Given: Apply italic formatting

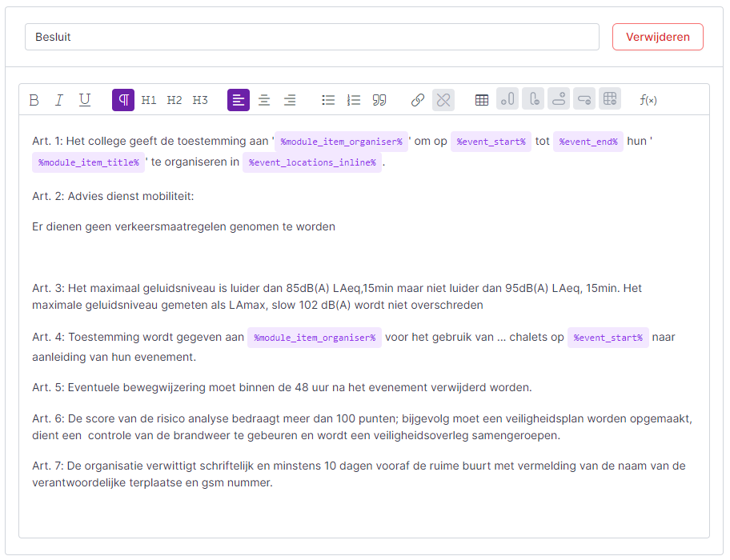Looking at the screenshot, I should tap(58, 100).
